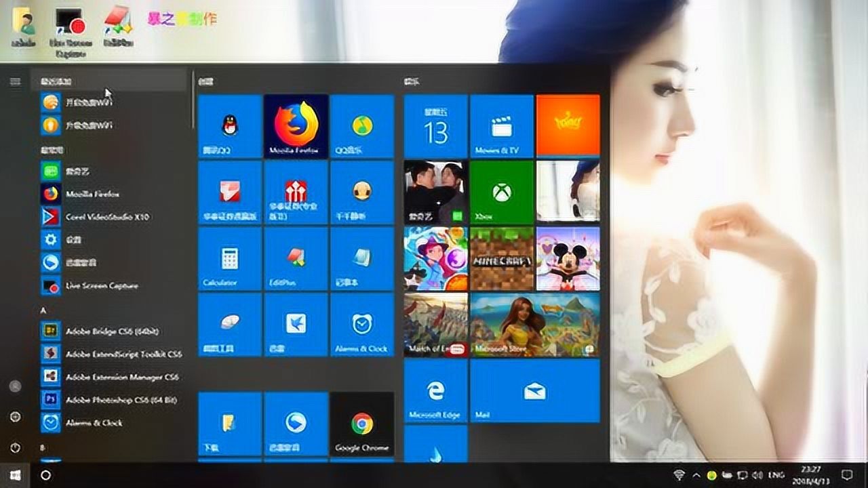Open the gear Settings entry in app list
Viewport: 868px width, 488px height.
[112, 239]
